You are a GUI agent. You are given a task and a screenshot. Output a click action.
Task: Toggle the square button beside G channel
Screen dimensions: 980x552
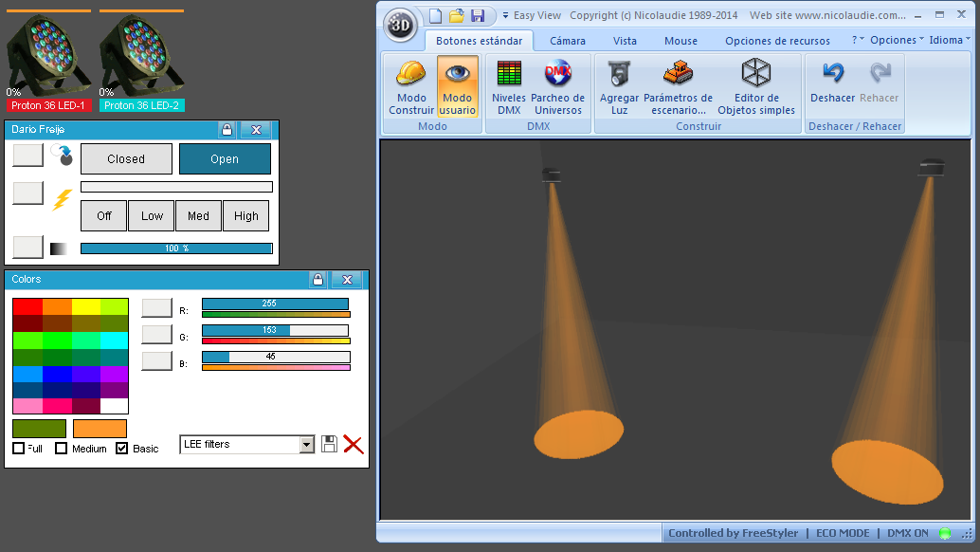pyautogui.click(x=157, y=335)
